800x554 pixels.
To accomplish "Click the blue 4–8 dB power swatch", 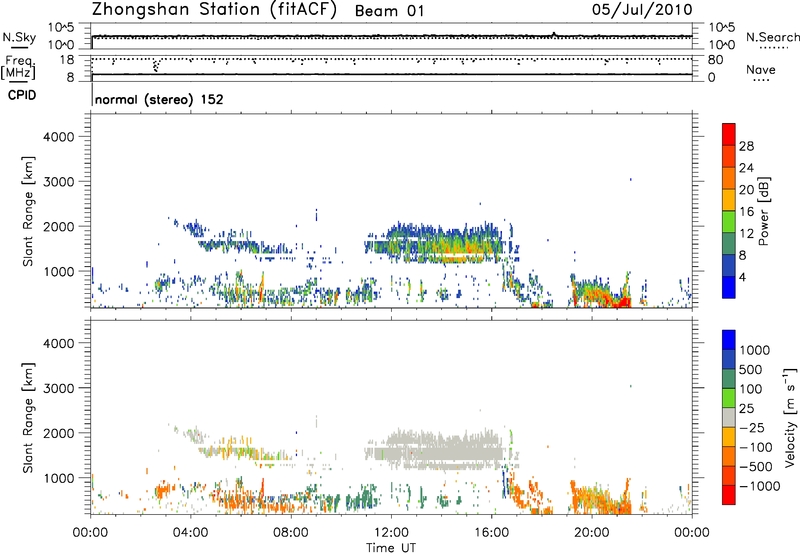I will point(729,265).
